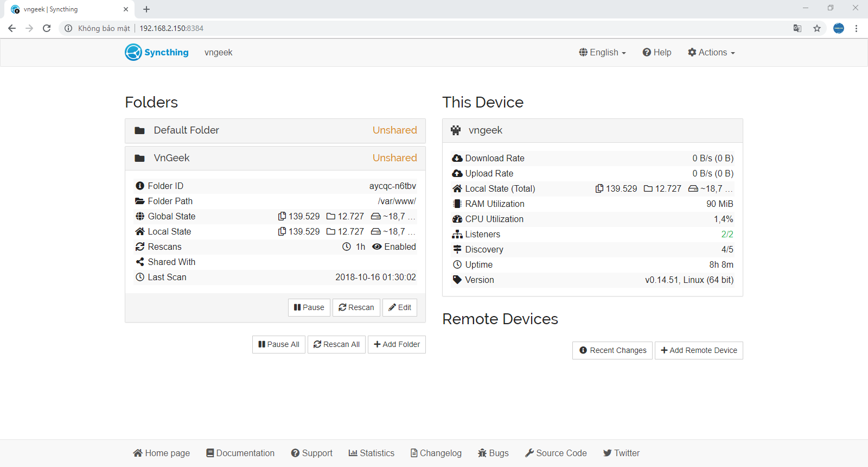
Task: Collapse the vngeek device panel
Action: 592,130
